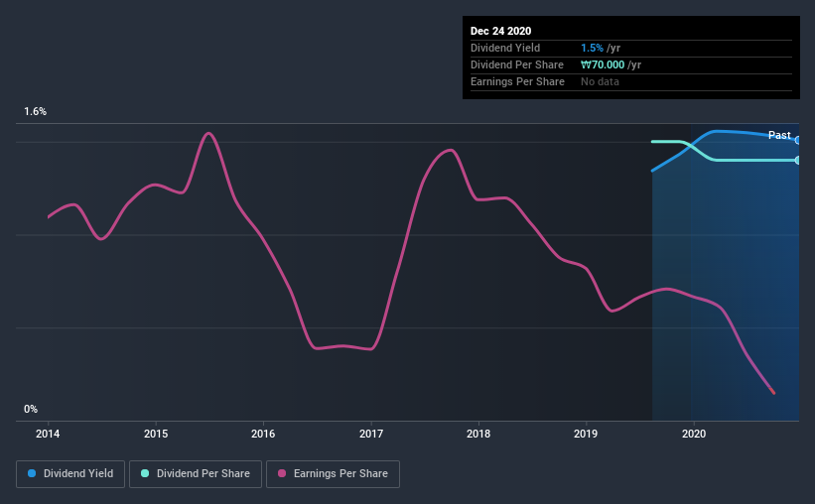Click the Dec 24 2020 tooltip header

[500, 31]
